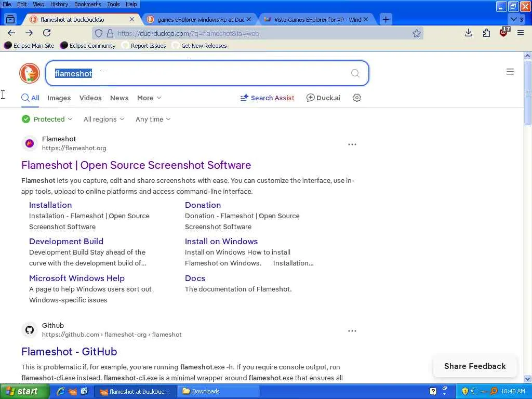Image resolution: width=532 pixels, height=399 pixels.
Task: Open the Downloads toolbar icon
Action: [468, 33]
